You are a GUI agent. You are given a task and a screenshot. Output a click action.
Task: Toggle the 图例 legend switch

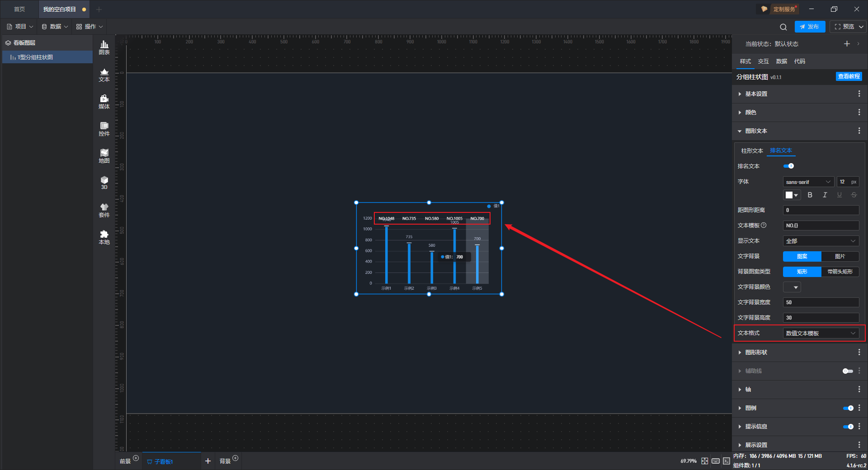click(x=848, y=408)
